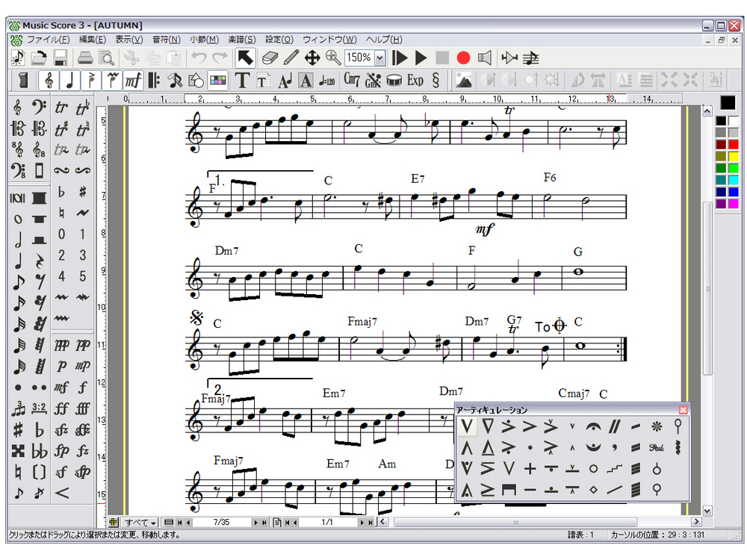Select the text input (T) tool
The image size is (747, 560).
click(x=243, y=81)
